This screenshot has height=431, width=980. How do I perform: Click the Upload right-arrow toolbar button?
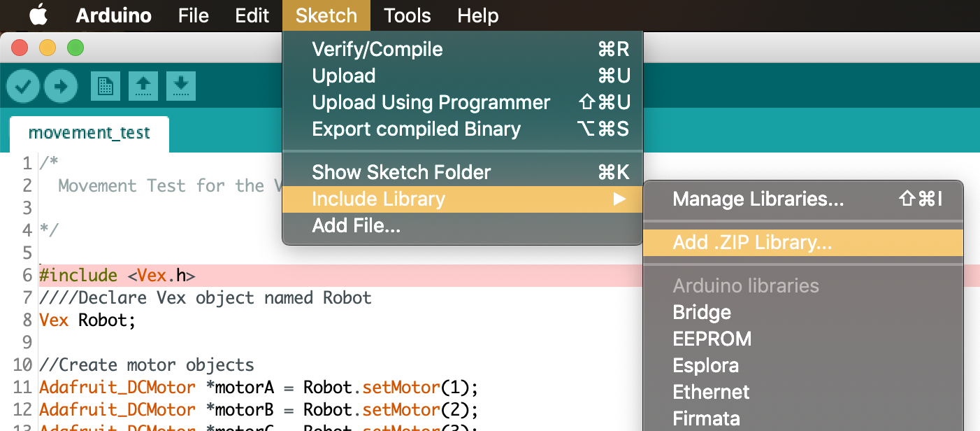(61, 86)
